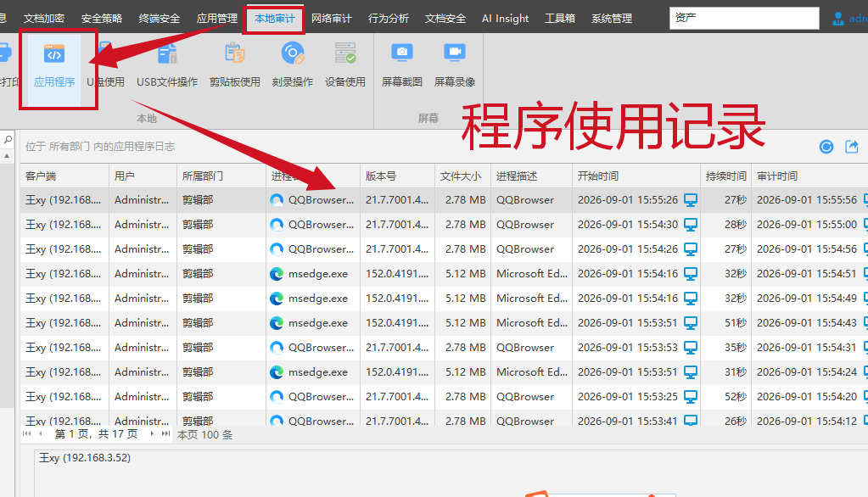Click monitor icon in 15:53:25 start time row
This screenshot has width=868, height=497.
pos(691,397)
